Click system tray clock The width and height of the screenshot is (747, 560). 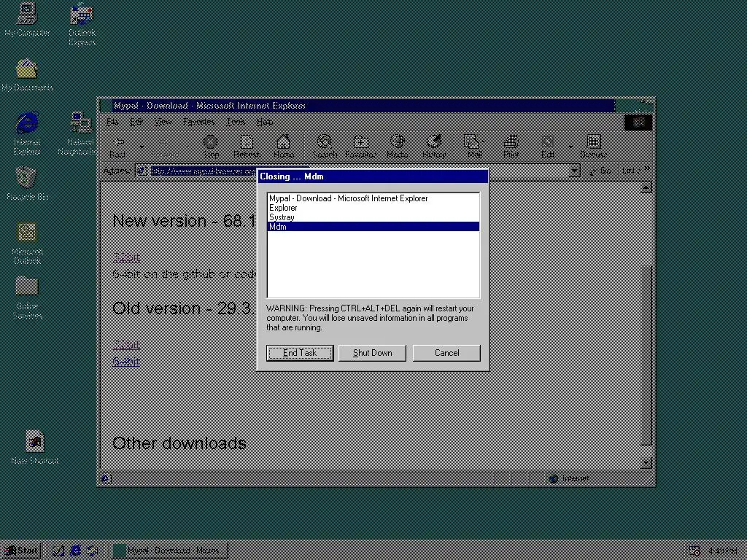tap(722, 551)
